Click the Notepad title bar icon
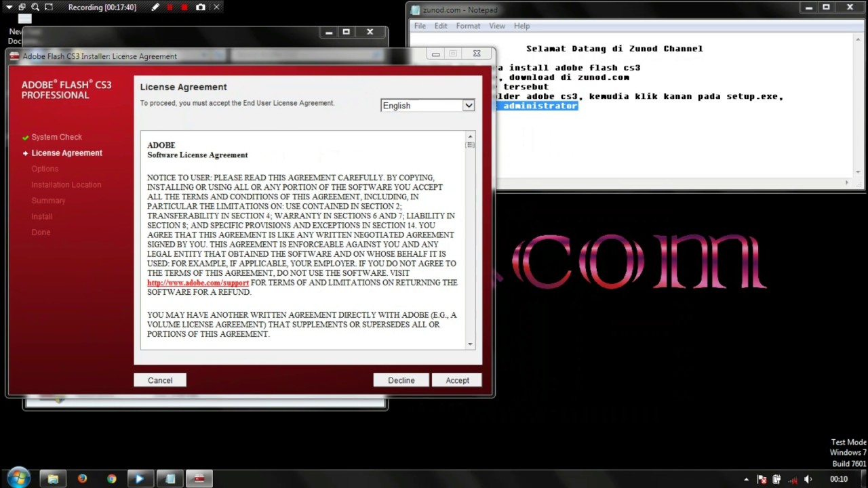Screen dimensions: 868x488 (415, 10)
